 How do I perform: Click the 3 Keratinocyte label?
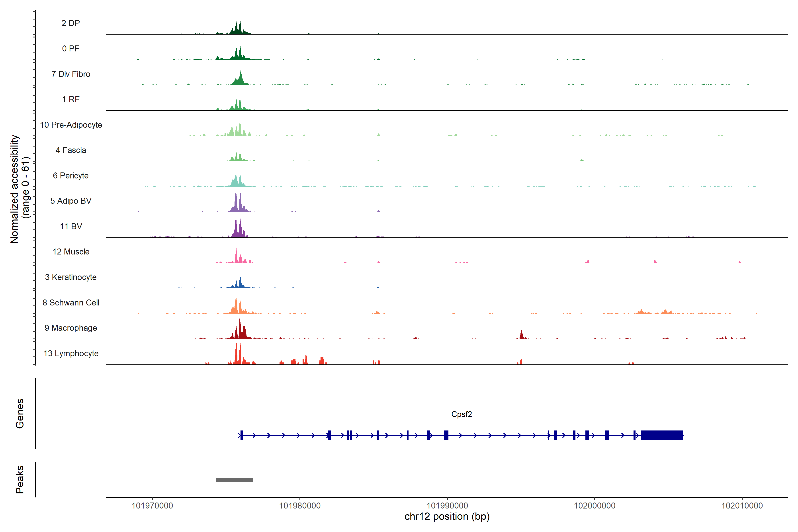click(70, 277)
